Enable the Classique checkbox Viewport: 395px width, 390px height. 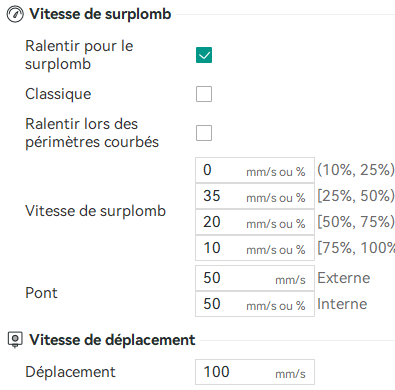point(204,94)
